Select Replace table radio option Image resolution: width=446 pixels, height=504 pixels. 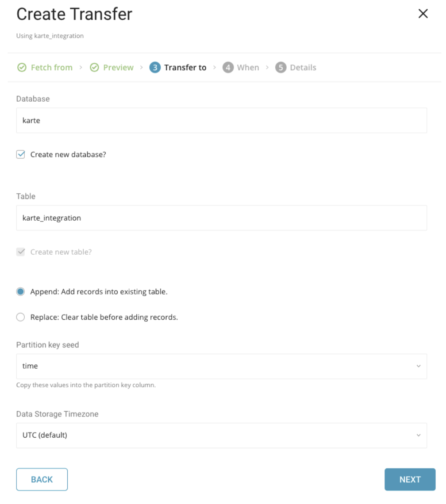click(x=20, y=317)
